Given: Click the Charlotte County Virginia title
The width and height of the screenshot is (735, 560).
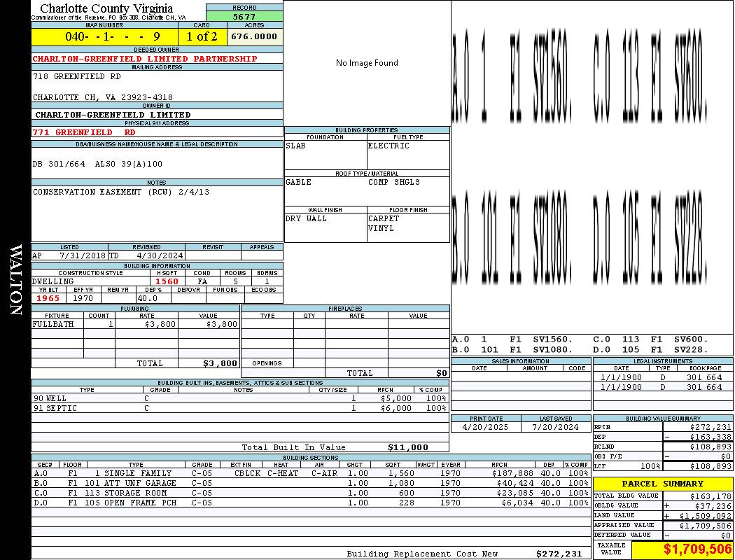Looking at the screenshot, I should point(106,8).
